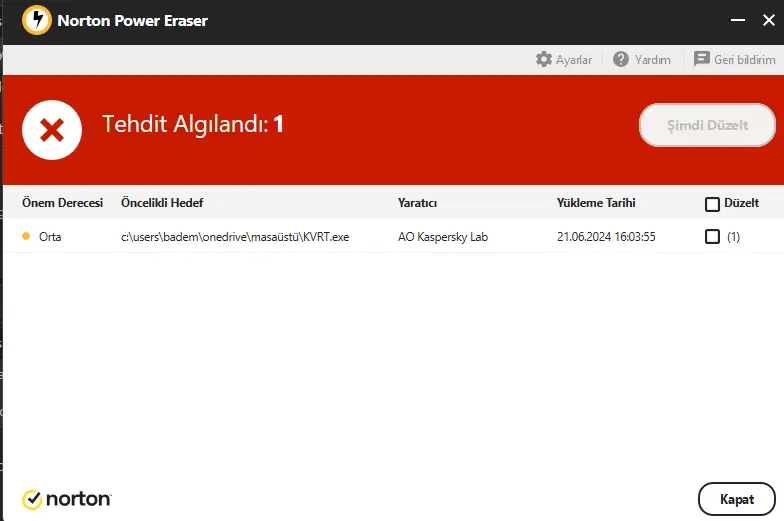784x521 pixels.
Task: Sort by the Yaratıcı column header
Action: 418,202
